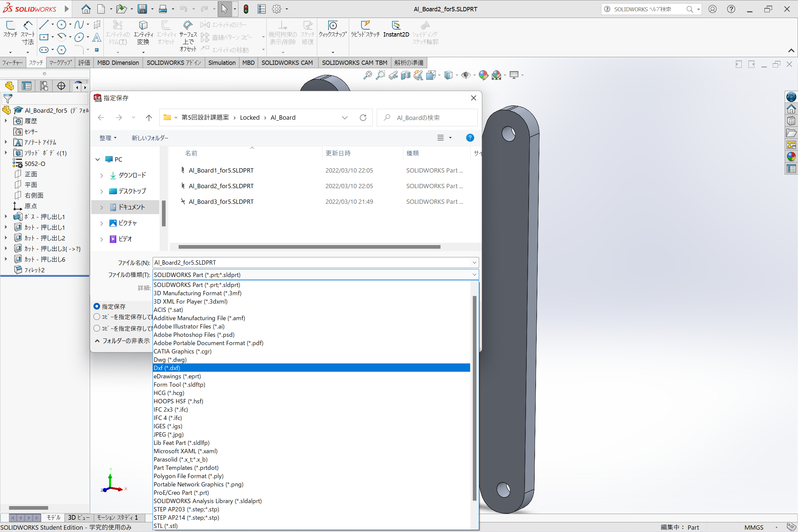This screenshot has width=798, height=532.
Task: Click the up-folder arrow button
Action: point(149,118)
